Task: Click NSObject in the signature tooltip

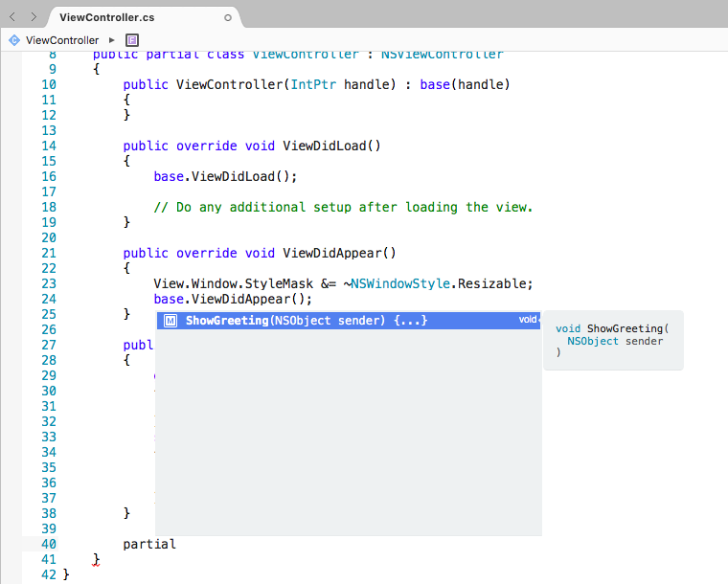Action: click(x=593, y=341)
